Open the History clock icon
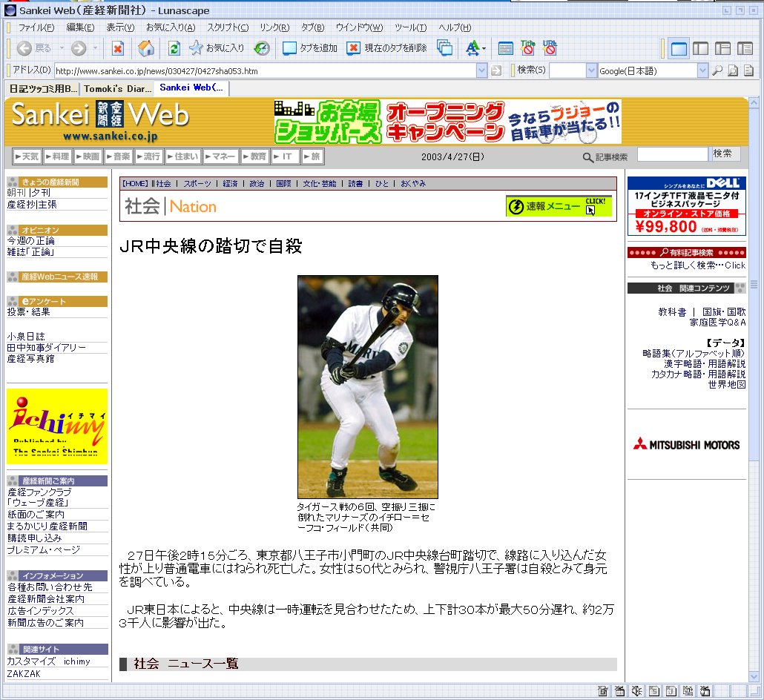Viewport: 764px width, 700px height. tap(262, 49)
